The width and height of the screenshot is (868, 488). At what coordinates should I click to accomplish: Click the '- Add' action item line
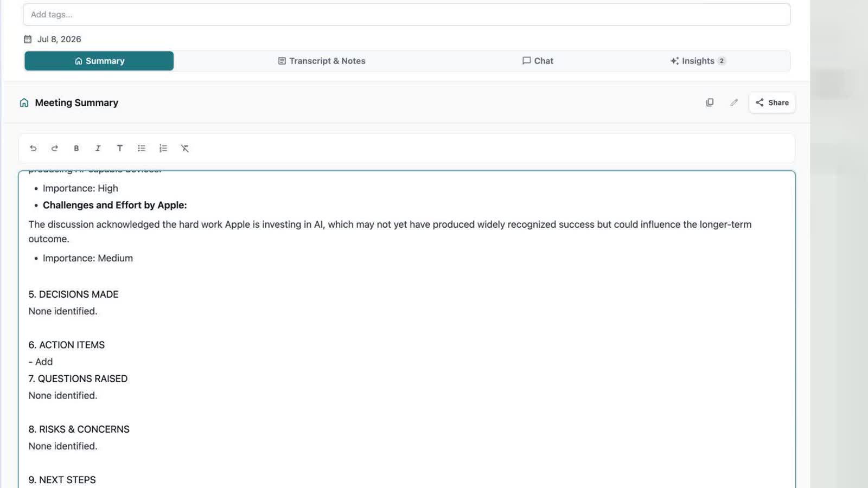pyautogui.click(x=41, y=362)
